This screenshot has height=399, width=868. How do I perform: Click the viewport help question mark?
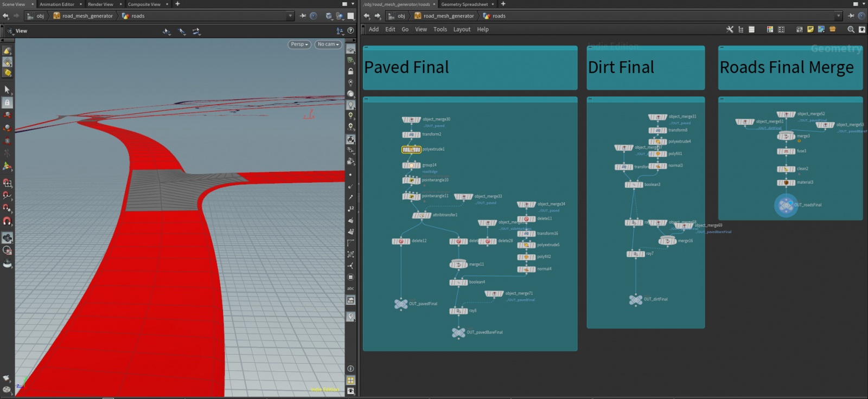(x=350, y=31)
